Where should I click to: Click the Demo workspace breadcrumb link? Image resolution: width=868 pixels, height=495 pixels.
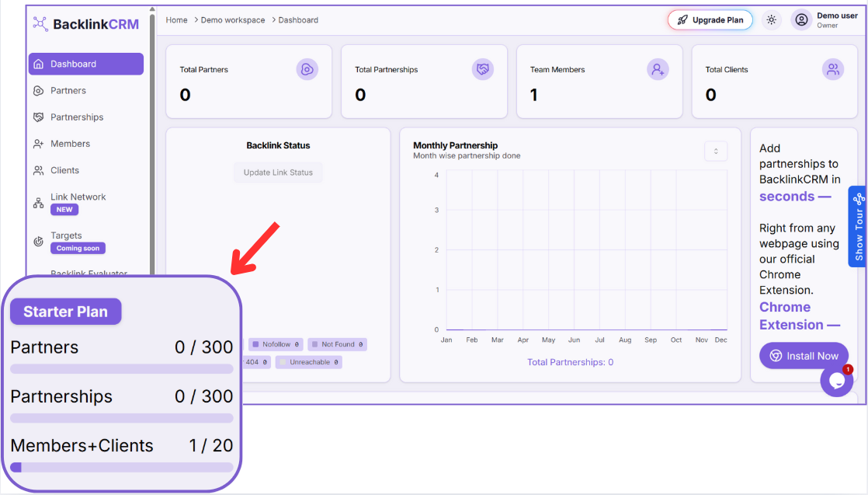[x=232, y=20]
